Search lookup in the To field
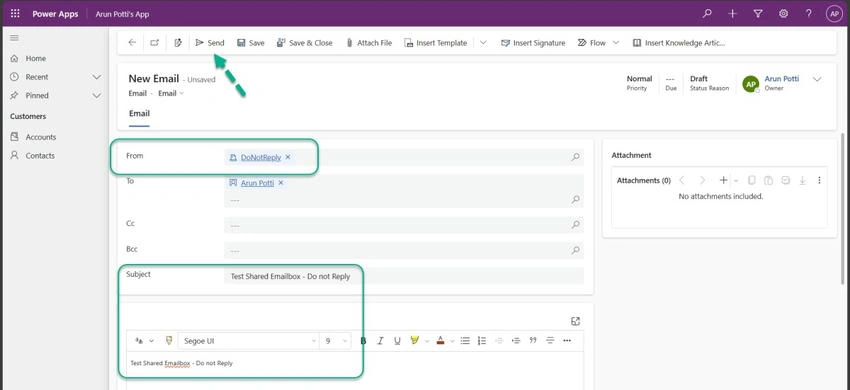The height and width of the screenshot is (390, 850). click(575, 200)
